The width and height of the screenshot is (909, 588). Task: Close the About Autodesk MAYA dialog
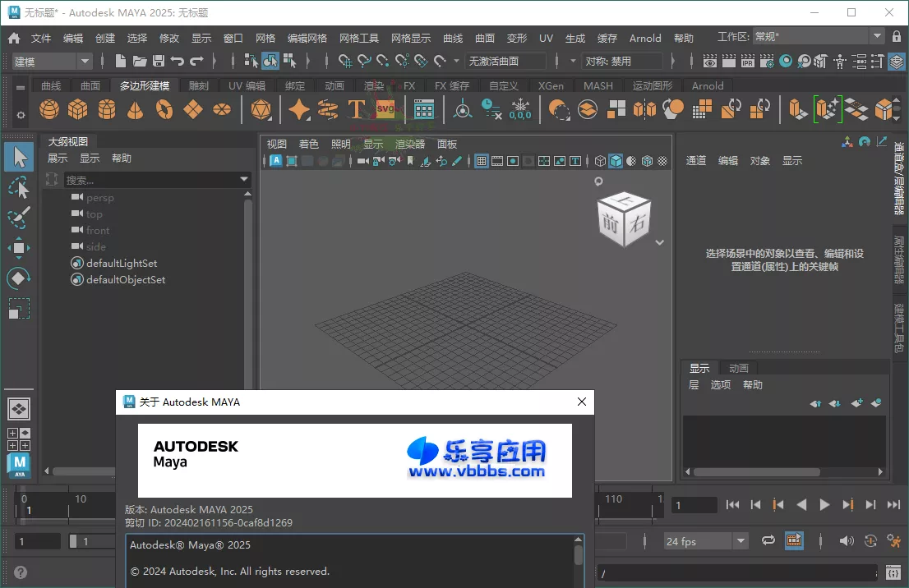[583, 402]
